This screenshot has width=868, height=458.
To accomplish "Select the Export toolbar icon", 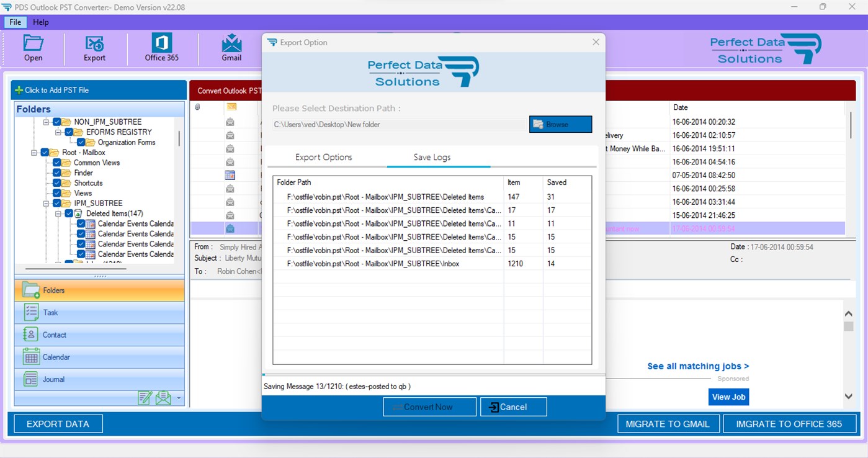I will click(94, 48).
